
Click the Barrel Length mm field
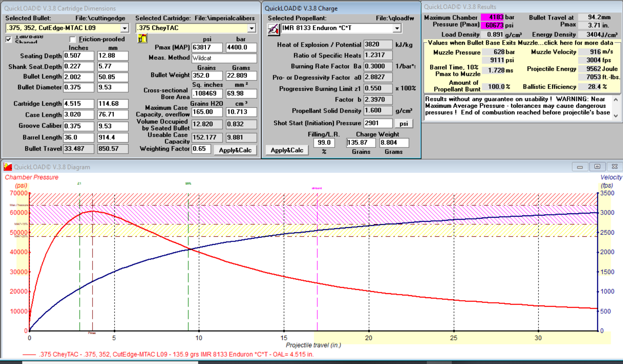coord(113,138)
